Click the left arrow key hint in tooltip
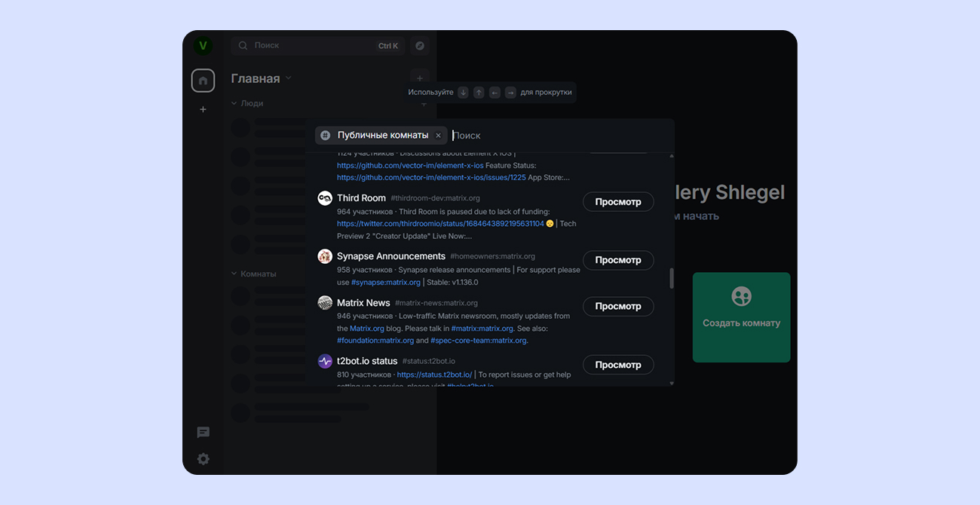This screenshot has height=505, width=980. 495,93
